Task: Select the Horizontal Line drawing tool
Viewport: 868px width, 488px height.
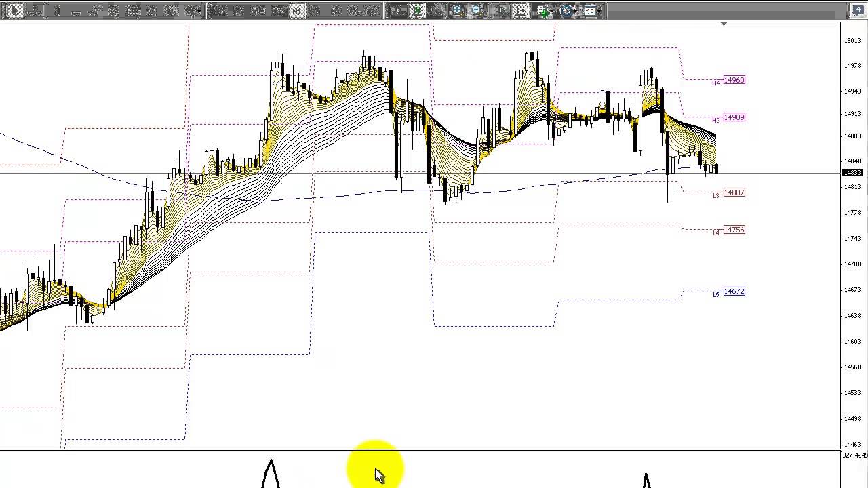Action: (x=76, y=11)
